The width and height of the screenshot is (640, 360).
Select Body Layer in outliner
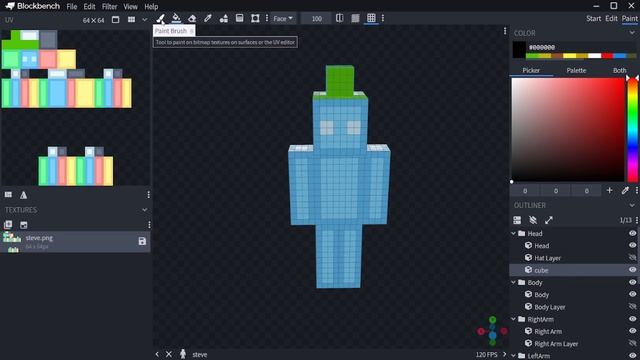[550, 307]
